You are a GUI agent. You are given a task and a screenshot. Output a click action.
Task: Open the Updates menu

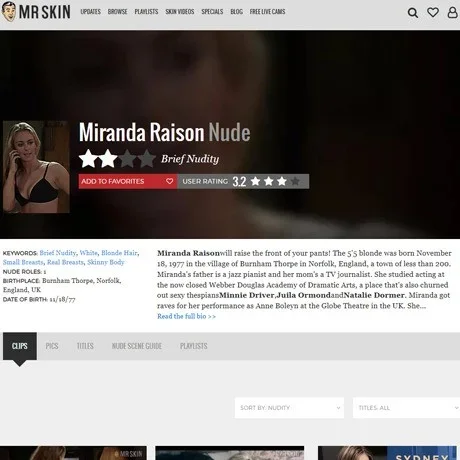pyautogui.click(x=90, y=12)
